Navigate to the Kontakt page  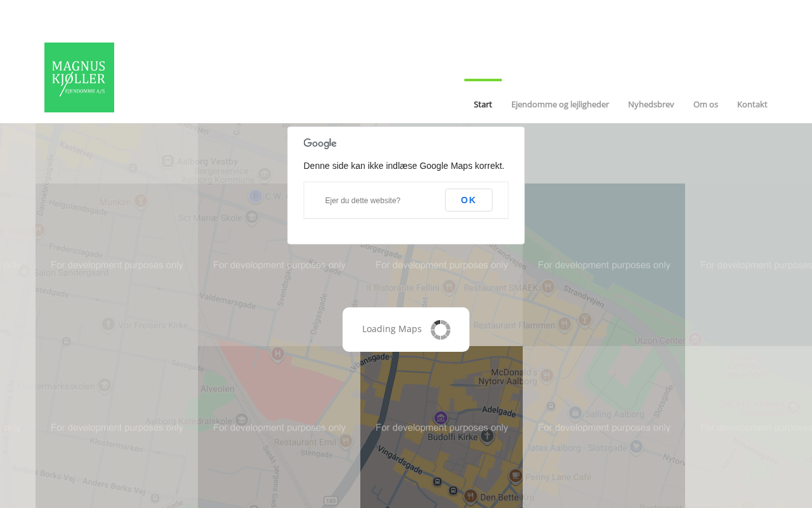point(752,104)
